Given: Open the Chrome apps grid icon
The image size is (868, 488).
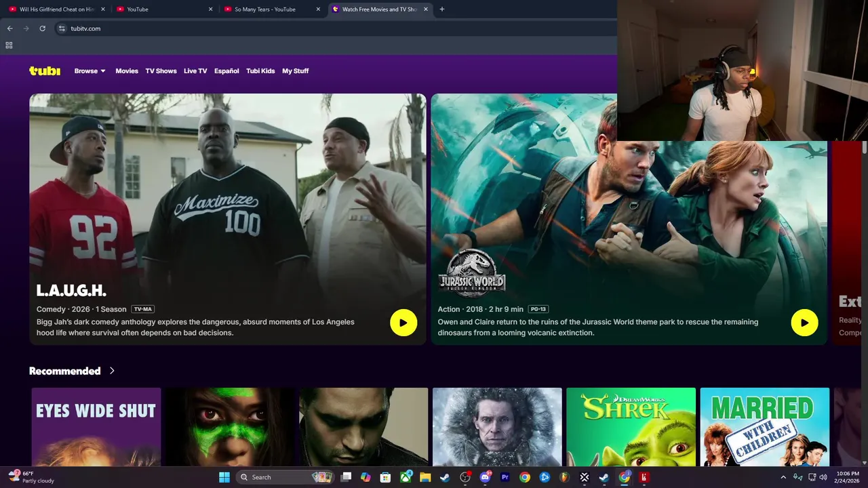Looking at the screenshot, I should click(x=9, y=45).
